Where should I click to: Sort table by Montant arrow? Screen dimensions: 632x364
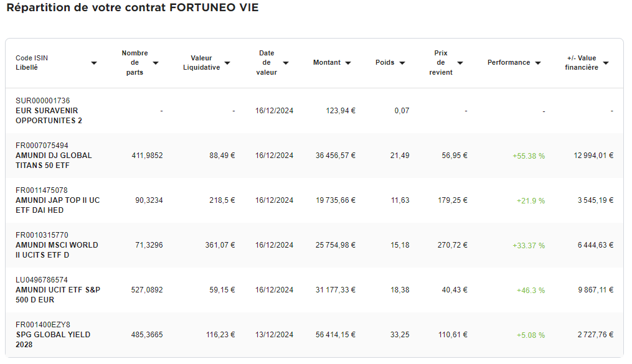point(348,63)
